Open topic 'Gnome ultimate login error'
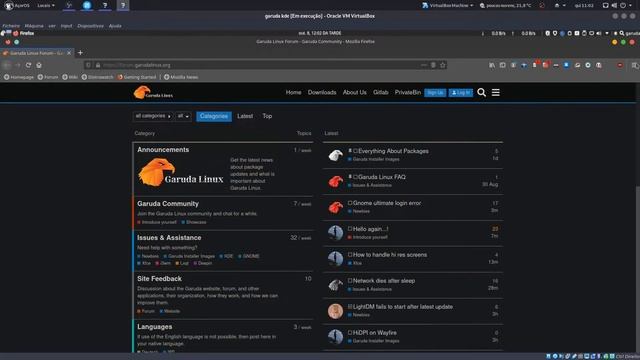Image resolution: width=640 pixels, height=360 pixels. (387, 203)
